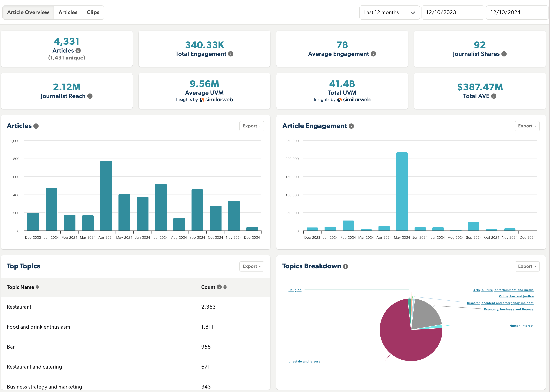Click Total AVE info icon
Viewport: 550px width, 392px height.
(494, 96)
